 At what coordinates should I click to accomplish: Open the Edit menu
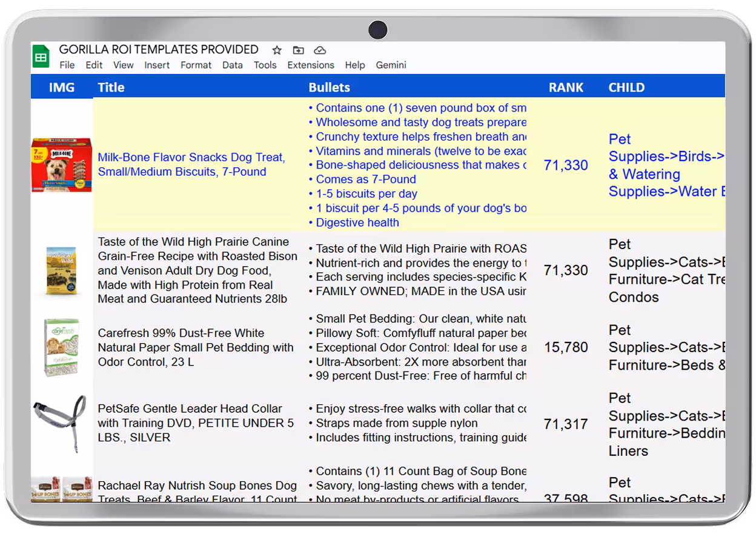(x=94, y=65)
